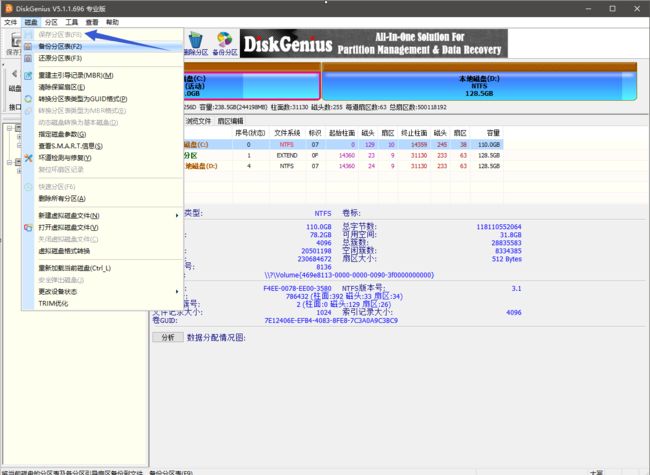Click the icon beside 打开虚拟磁盘文件
Viewport: 650px width, 475px height.
coord(28,228)
